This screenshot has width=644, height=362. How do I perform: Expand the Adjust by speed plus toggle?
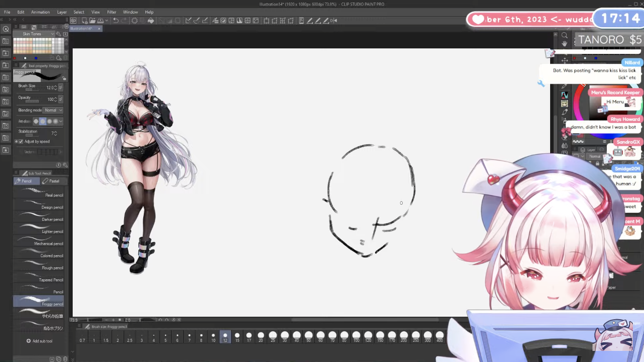(x=16, y=142)
